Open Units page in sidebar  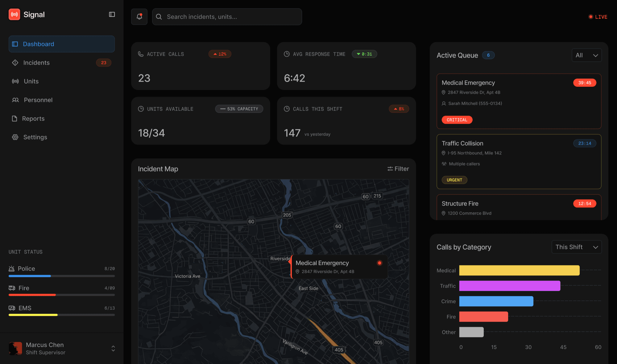pyautogui.click(x=62, y=81)
